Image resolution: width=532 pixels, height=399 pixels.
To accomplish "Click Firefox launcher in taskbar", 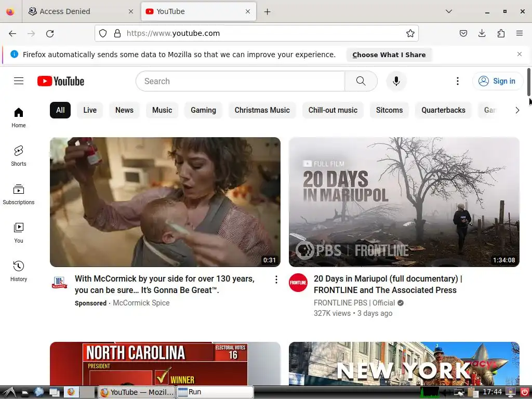I will pos(71,392).
